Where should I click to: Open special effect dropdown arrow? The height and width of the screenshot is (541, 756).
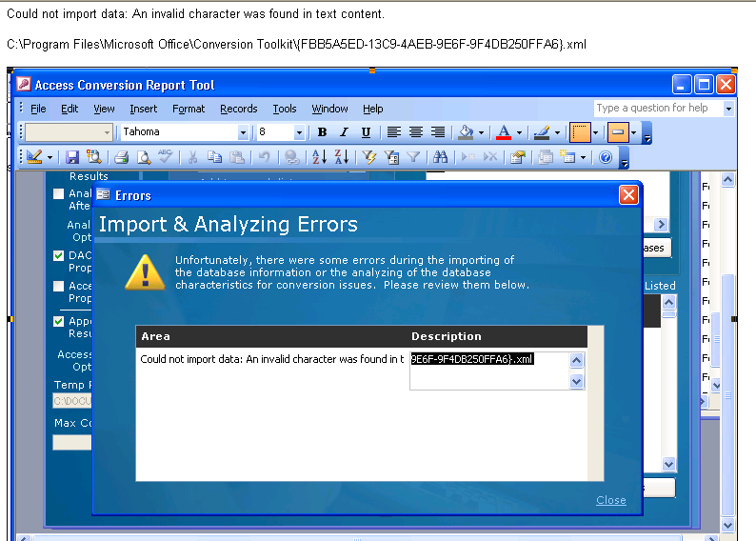(x=633, y=132)
